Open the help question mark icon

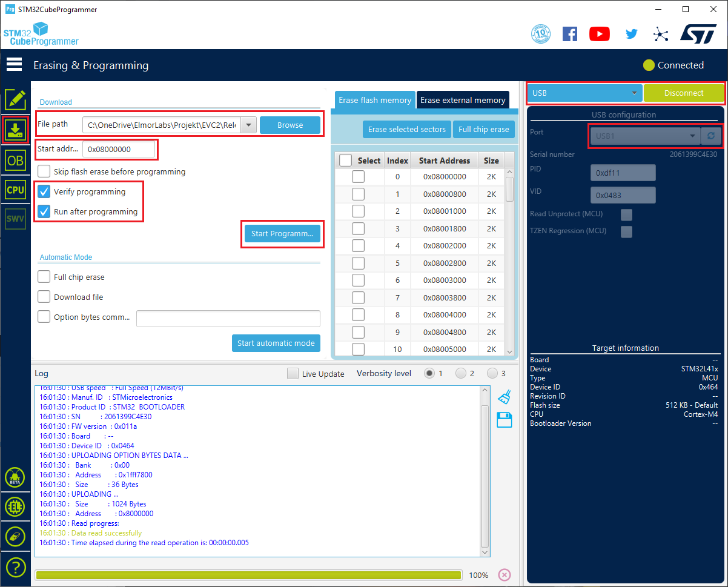(15, 567)
